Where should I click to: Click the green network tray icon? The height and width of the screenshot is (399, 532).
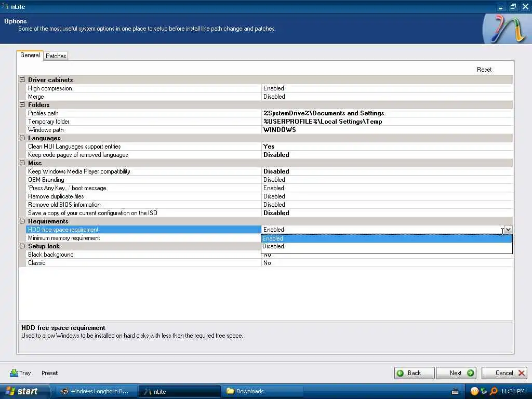point(484,392)
